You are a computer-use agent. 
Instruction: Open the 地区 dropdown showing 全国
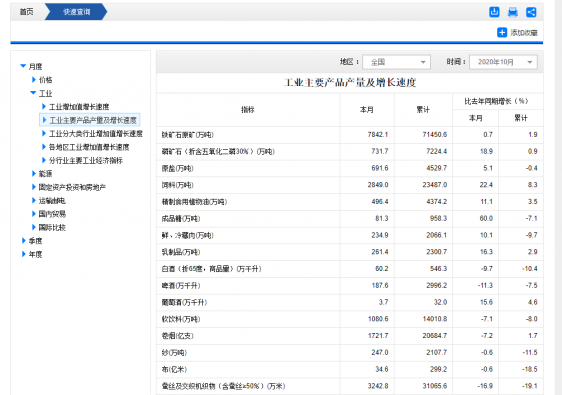tap(396, 62)
